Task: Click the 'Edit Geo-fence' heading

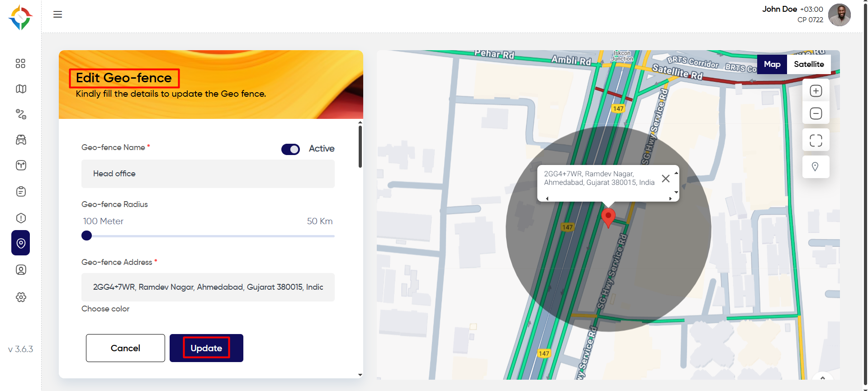Action: [124, 78]
